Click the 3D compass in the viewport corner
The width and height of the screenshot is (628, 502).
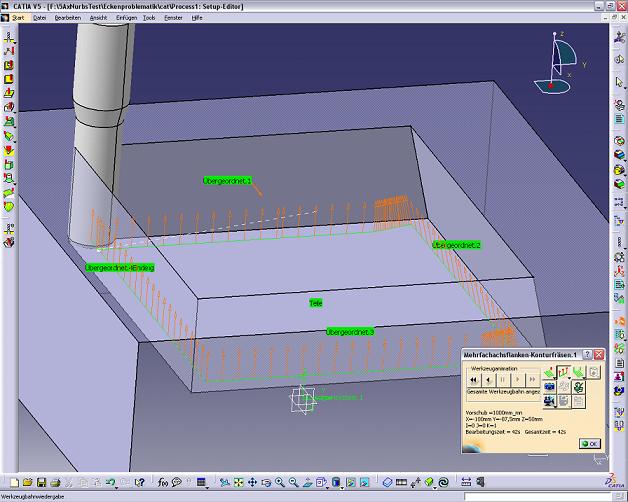click(x=558, y=64)
